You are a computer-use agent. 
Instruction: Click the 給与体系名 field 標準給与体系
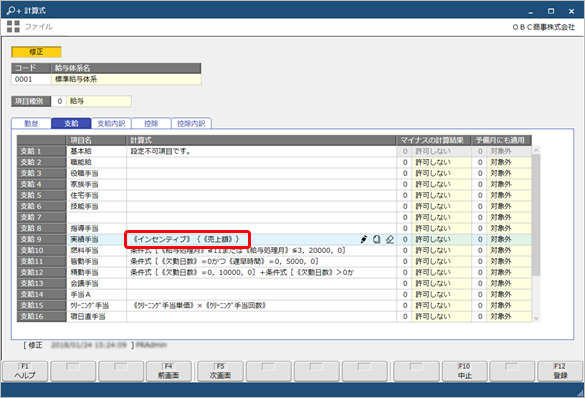click(x=126, y=79)
